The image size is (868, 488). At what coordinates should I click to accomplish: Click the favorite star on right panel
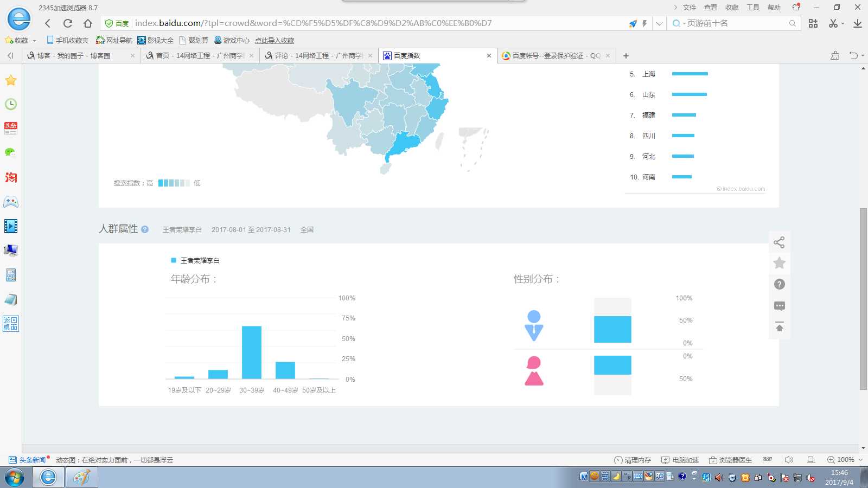click(780, 263)
